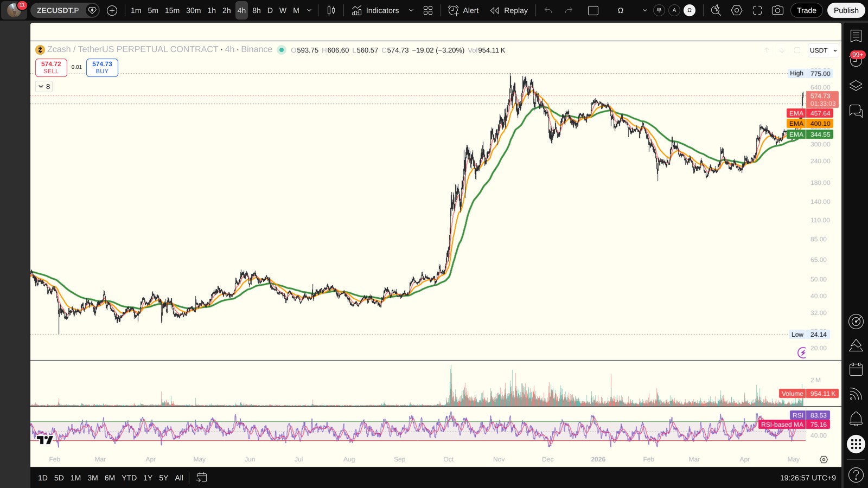Click the timezone 19:26:57 UTC+9 label
Viewport: 868px width, 488px height.
808,478
